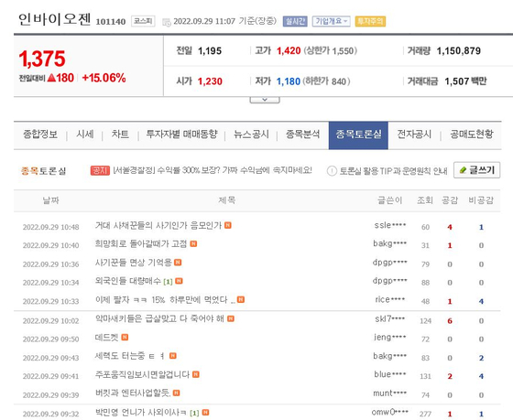Click new icon beside 사기꾼들 면상 기억용
Image resolution: width=513 pixels, height=420 pixels.
(x=178, y=262)
